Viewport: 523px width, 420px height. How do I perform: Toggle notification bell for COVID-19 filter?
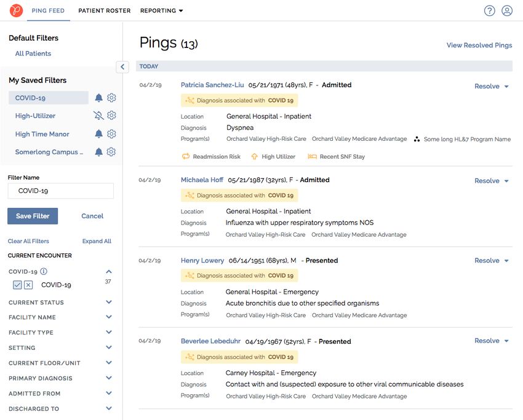[98, 98]
